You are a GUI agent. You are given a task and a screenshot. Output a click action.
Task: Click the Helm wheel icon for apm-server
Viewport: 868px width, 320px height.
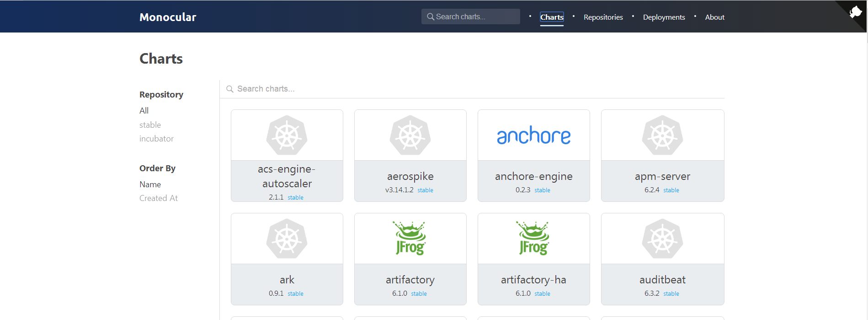[x=662, y=135]
